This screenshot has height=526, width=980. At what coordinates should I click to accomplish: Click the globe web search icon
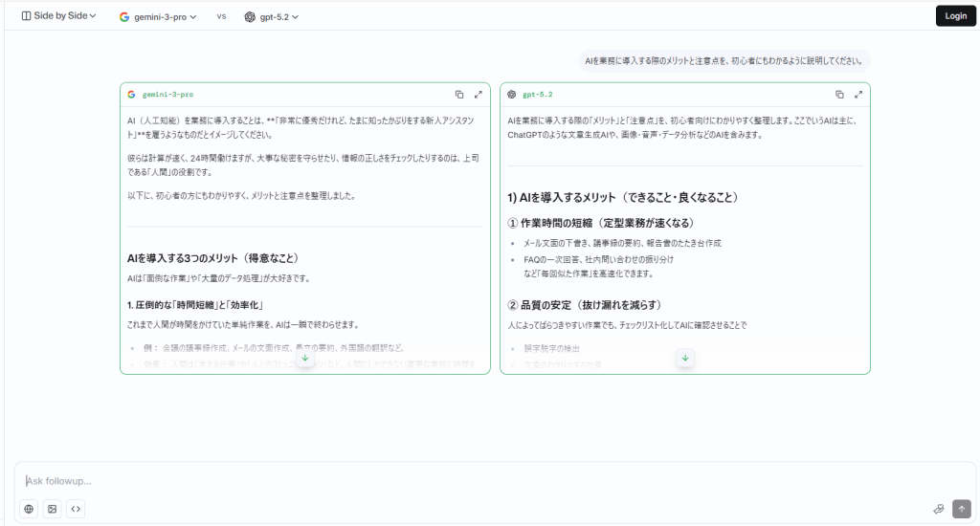(29, 509)
